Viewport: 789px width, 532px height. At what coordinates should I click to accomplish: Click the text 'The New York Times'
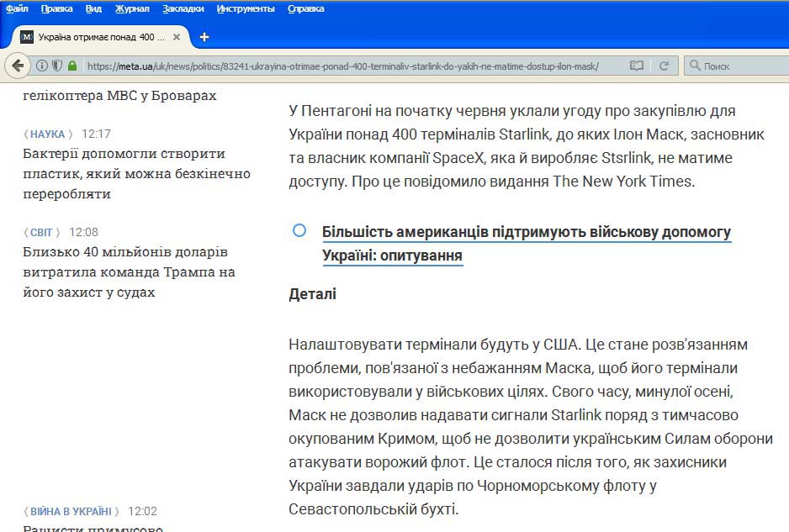(x=622, y=182)
